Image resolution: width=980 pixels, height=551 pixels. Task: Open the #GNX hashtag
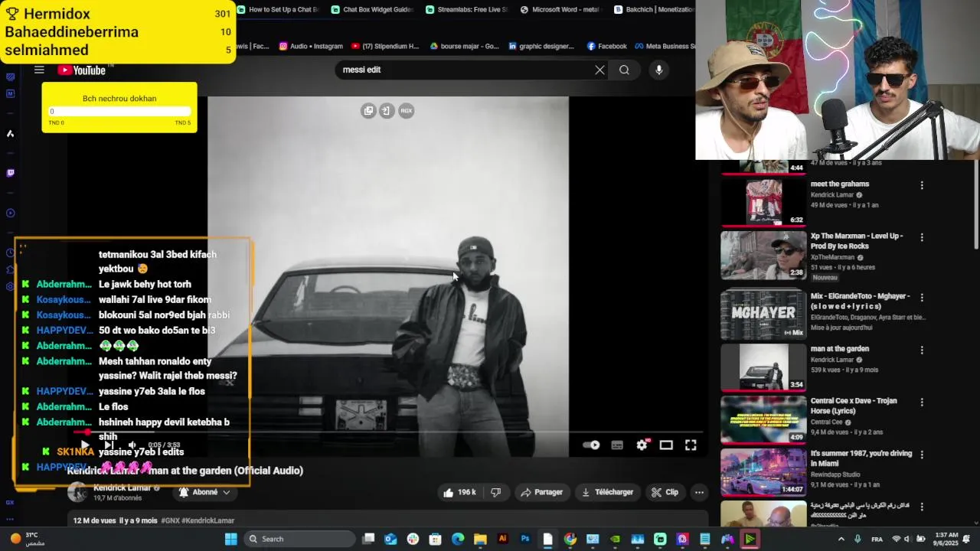click(170, 520)
